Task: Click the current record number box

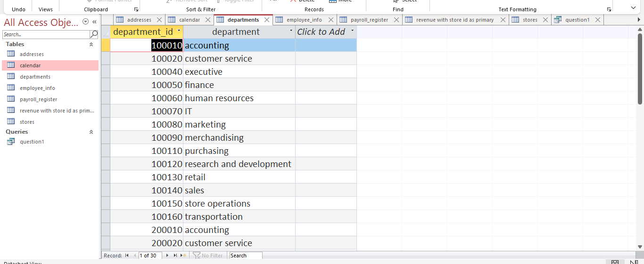Action: tap(150, 256)
